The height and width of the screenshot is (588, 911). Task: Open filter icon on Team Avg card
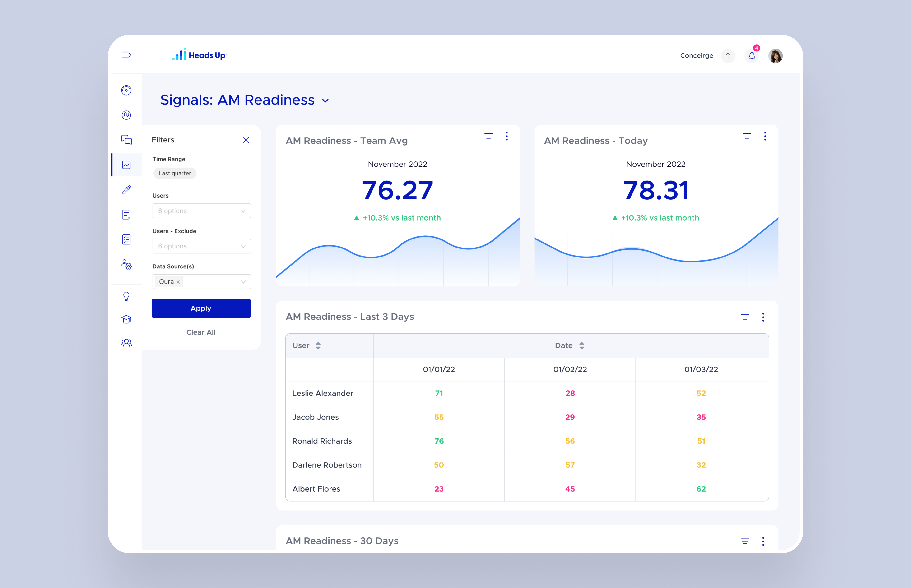[x=488, y=136]
